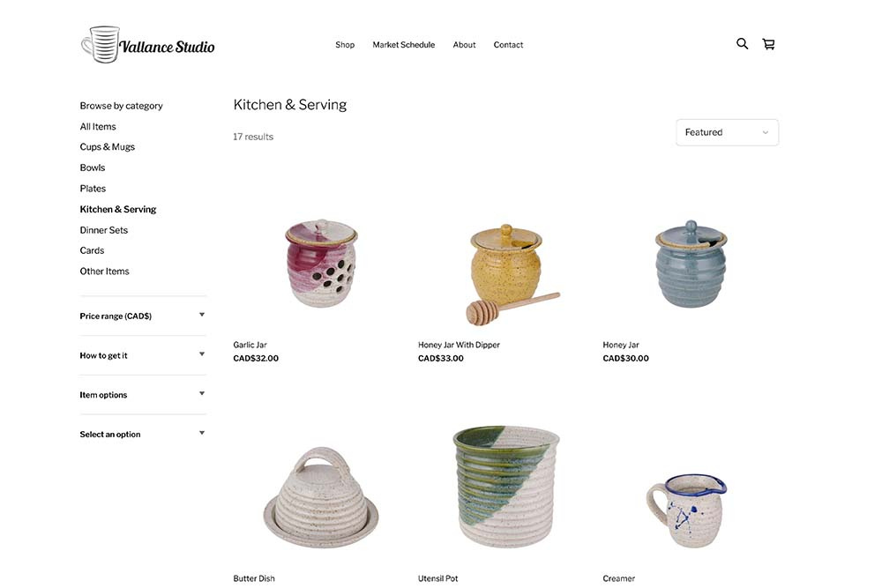Expand the How to get it filter

click(143, 355)
